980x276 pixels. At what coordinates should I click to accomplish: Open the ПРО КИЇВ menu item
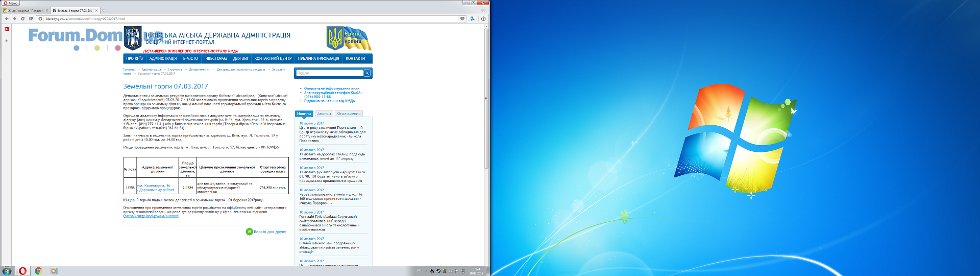pos(135,58)
